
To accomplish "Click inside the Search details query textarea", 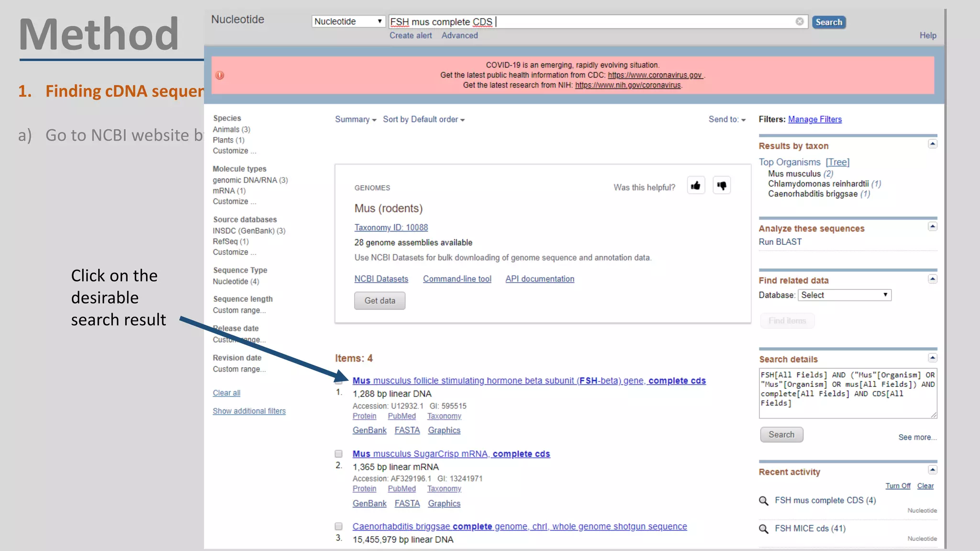I will click(848, 393).
